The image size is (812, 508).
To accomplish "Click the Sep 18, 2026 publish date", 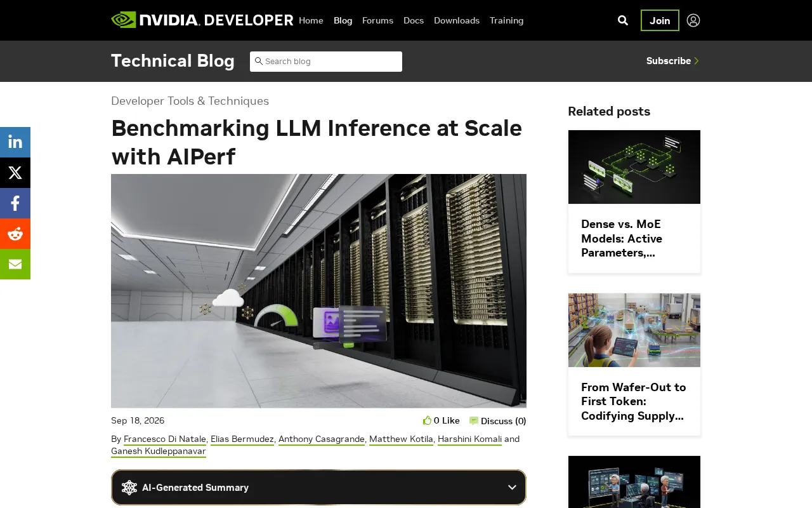I will tap(138, 420).
